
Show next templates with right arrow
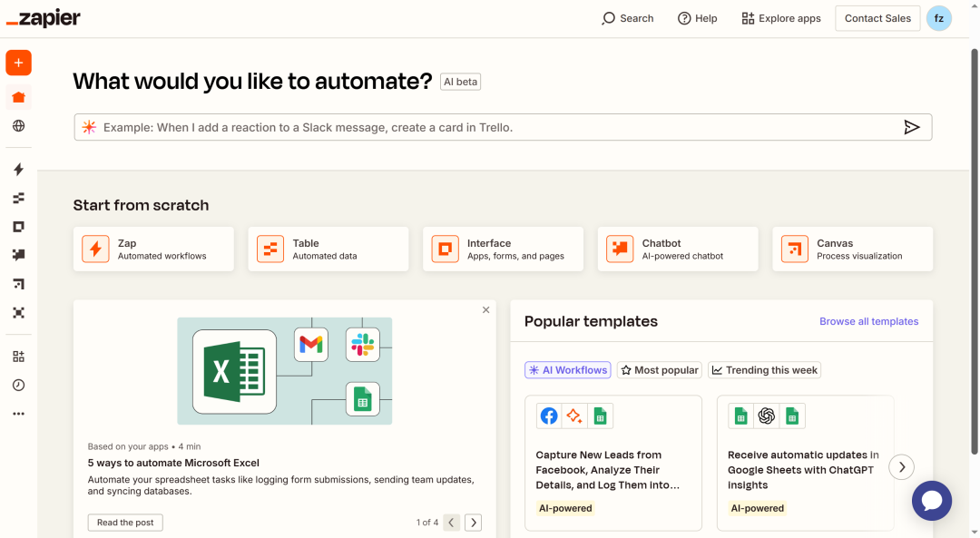(901, 466)
